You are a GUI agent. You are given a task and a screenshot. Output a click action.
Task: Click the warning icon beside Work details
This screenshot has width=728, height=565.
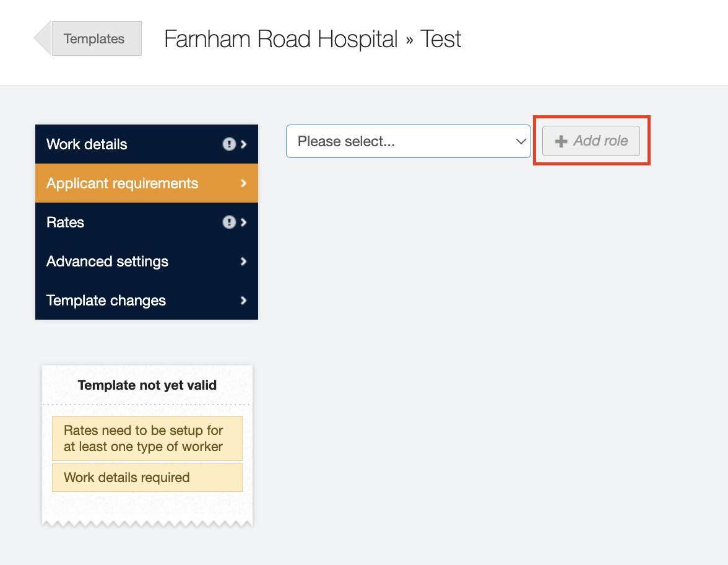pos(229,144)
